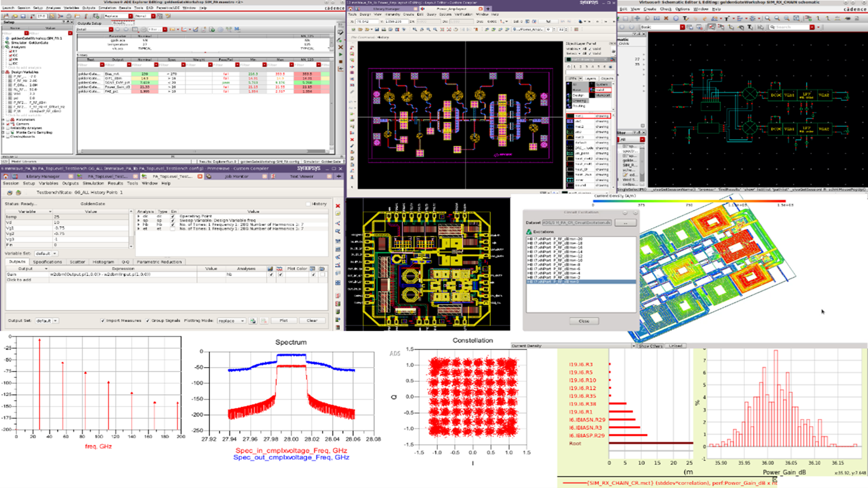Image resolution: width=868 pixels, height=488 pixels.
Task: Enable the et analysis checkbox
Action: pyautogui.click(x=173, y=229)
